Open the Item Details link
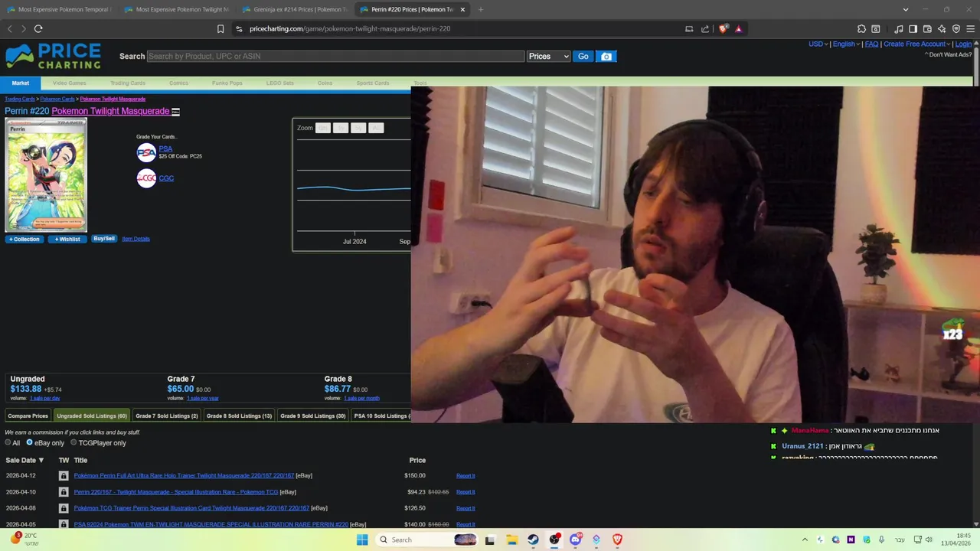Viewport: 980px width, 551px height. coord(136,239)
